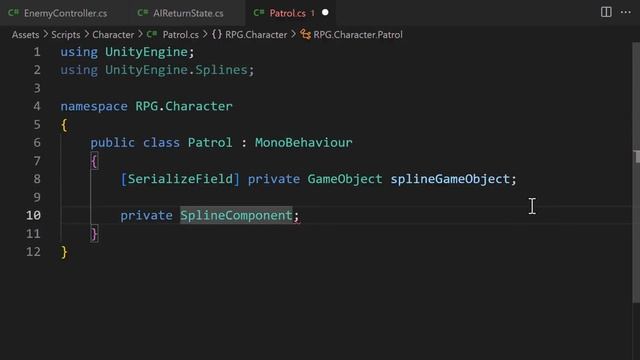Click the C# icon on EnemyController.cs tab
Screen dimensions: 640x360
coord(13,13)
